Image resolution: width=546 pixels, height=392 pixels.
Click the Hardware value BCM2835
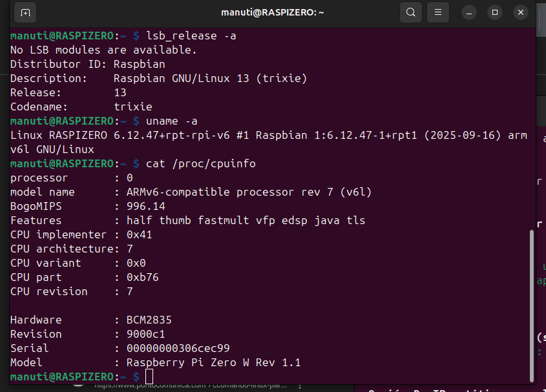coord(149,320)
